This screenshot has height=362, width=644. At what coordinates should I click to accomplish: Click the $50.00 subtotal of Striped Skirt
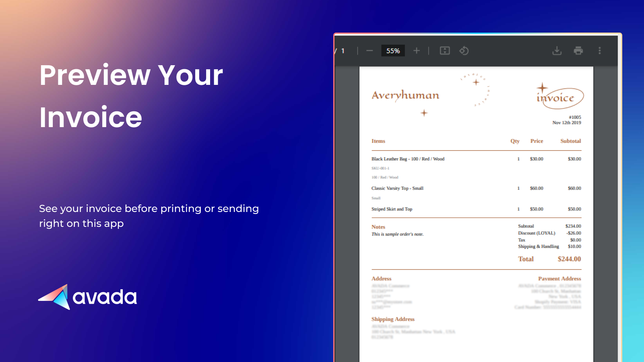[574, 209]
